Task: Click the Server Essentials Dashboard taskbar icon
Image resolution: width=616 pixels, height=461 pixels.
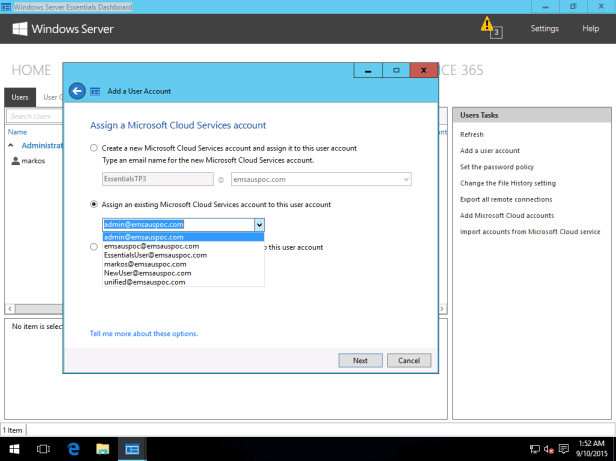Action: click(x=131, y=449)
